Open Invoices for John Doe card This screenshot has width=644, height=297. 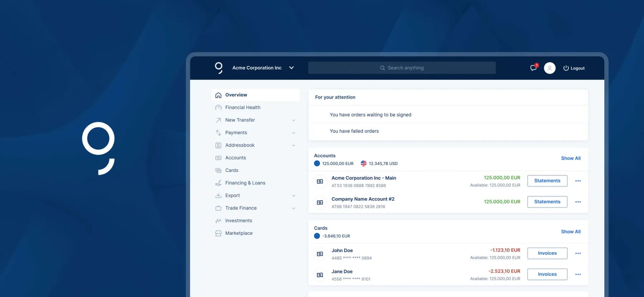547,253
